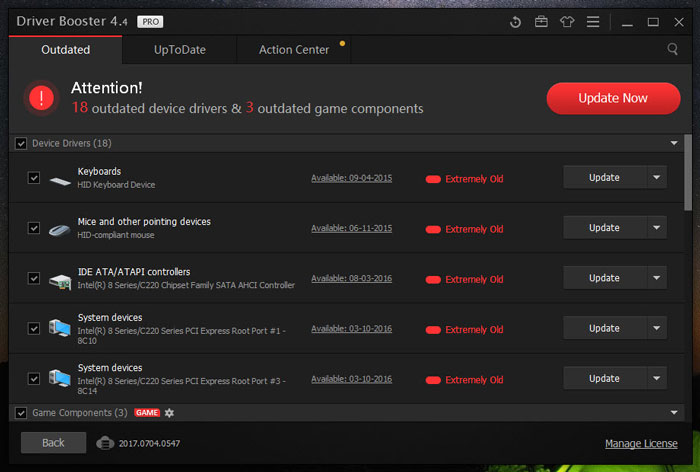Switch to the UpToDate tab
The height and width of the screenshot is (472, 700).
click(180, 50)
